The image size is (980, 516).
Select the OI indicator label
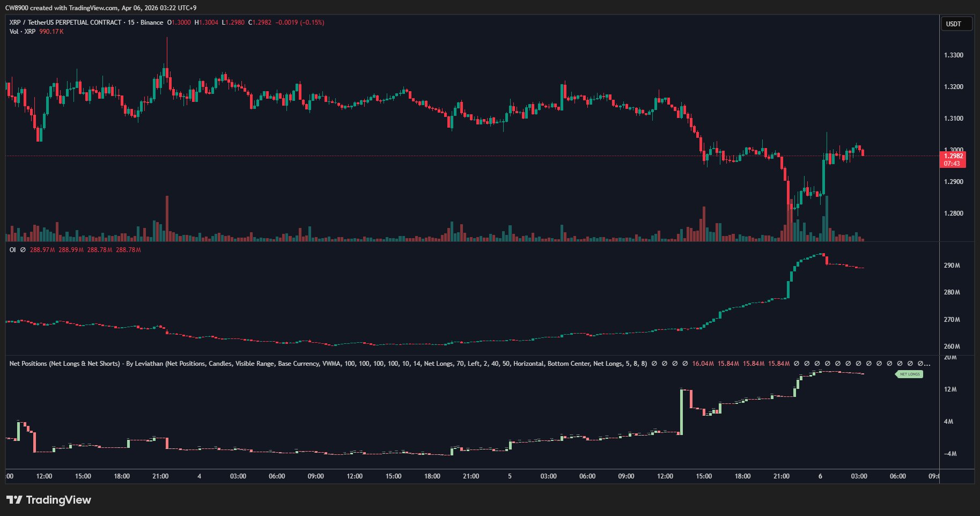coord(13,250)
